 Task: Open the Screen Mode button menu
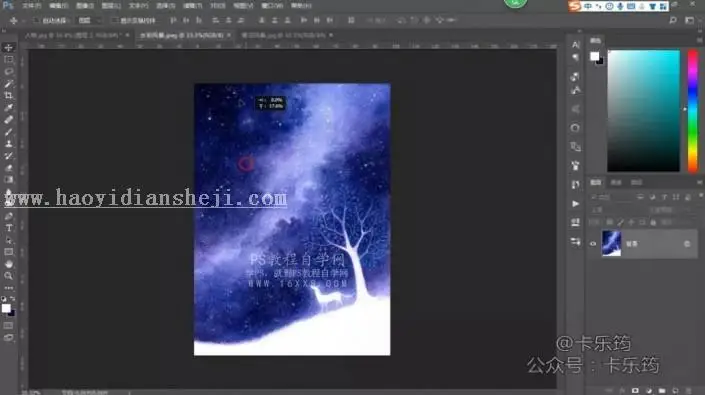[x=9, y=337]
